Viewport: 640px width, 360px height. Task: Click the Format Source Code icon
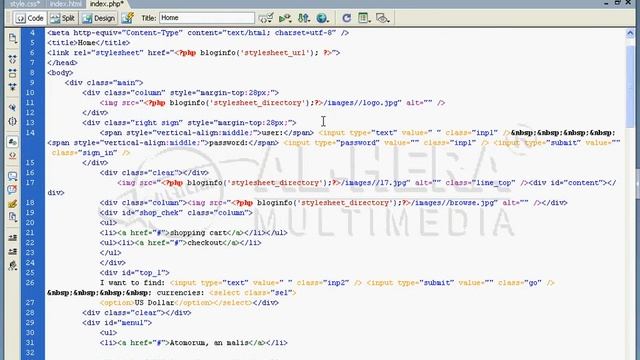tap(13, 266)
